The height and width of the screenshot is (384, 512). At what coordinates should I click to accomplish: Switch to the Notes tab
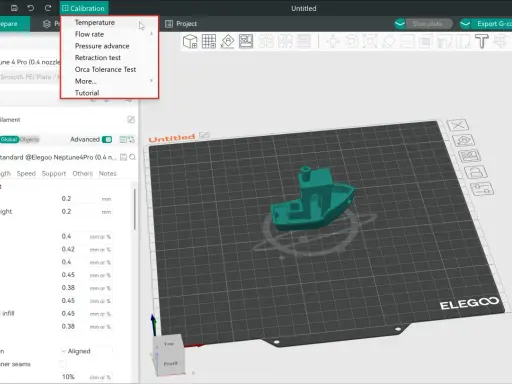point(108,173)
